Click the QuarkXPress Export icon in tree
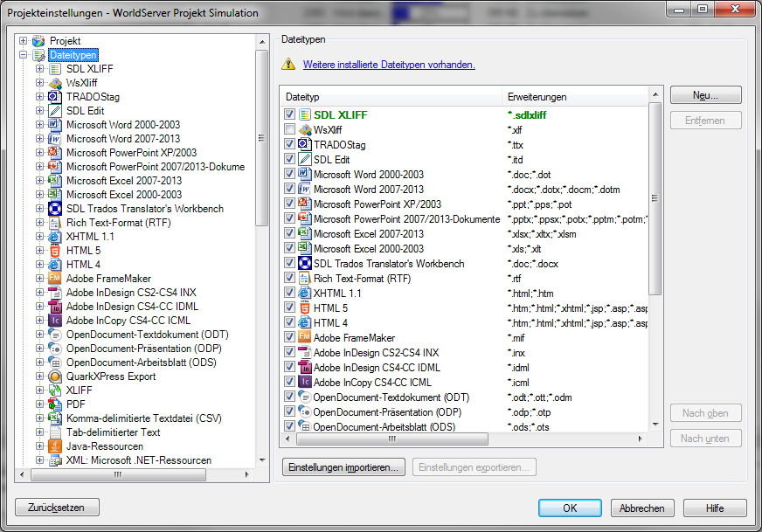 [x=55, y=377]
